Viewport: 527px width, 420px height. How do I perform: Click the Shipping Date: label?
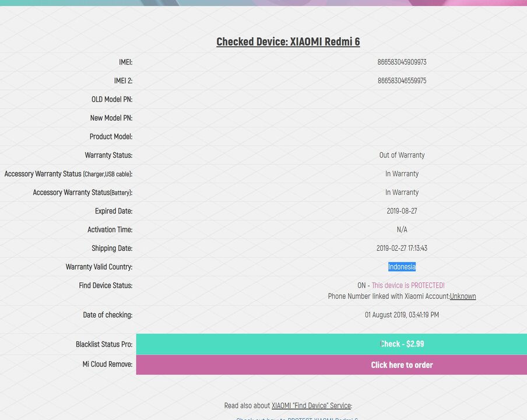112,248
